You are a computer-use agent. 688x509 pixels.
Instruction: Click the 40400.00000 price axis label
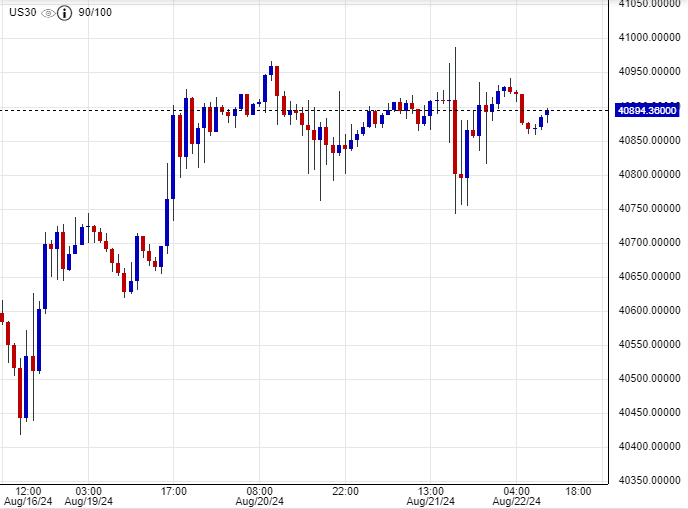point(649,446)
